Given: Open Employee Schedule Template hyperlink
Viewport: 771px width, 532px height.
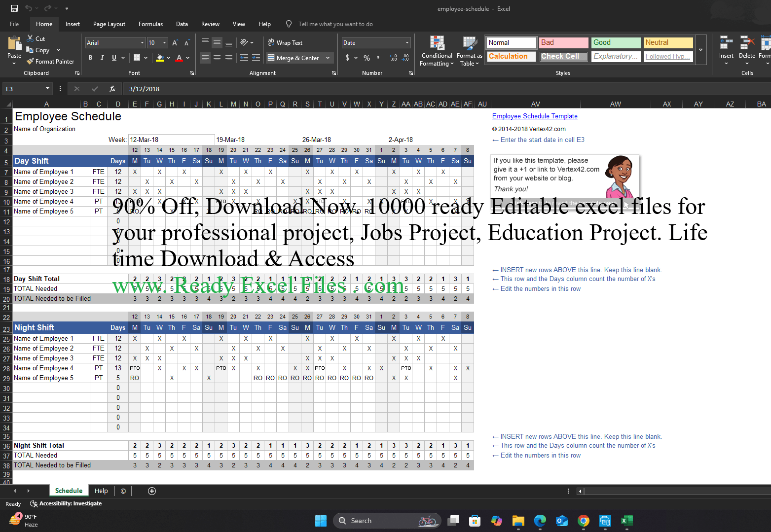Looking at the screenshot, I should (x=535, y=116).
